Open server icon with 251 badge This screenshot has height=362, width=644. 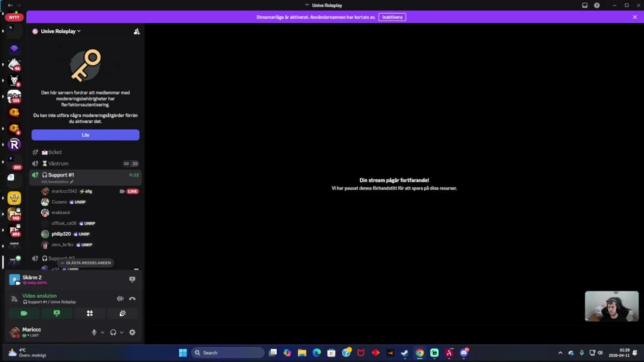[x=14, y=161]
